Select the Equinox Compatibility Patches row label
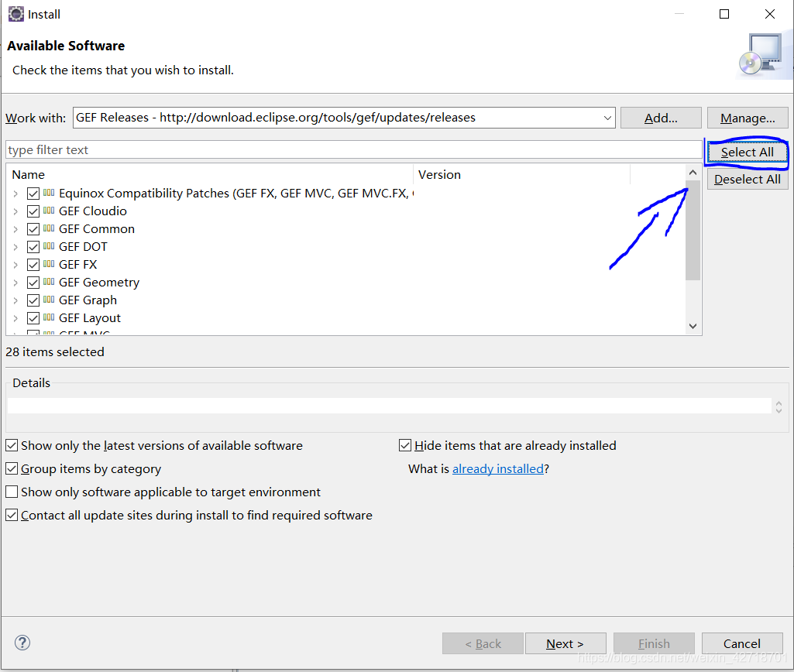 [x=236, y=194]
